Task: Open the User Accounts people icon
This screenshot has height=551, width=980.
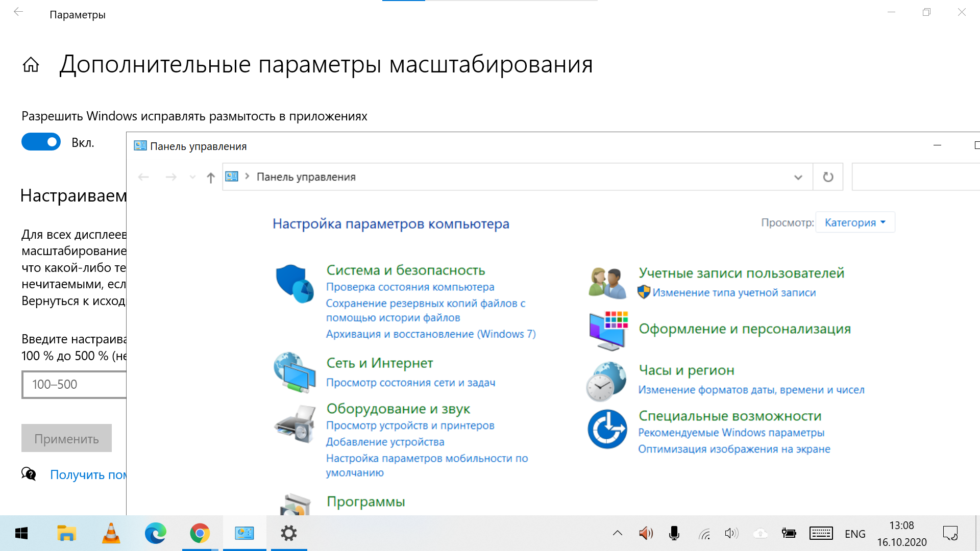Action: point(607,283)
